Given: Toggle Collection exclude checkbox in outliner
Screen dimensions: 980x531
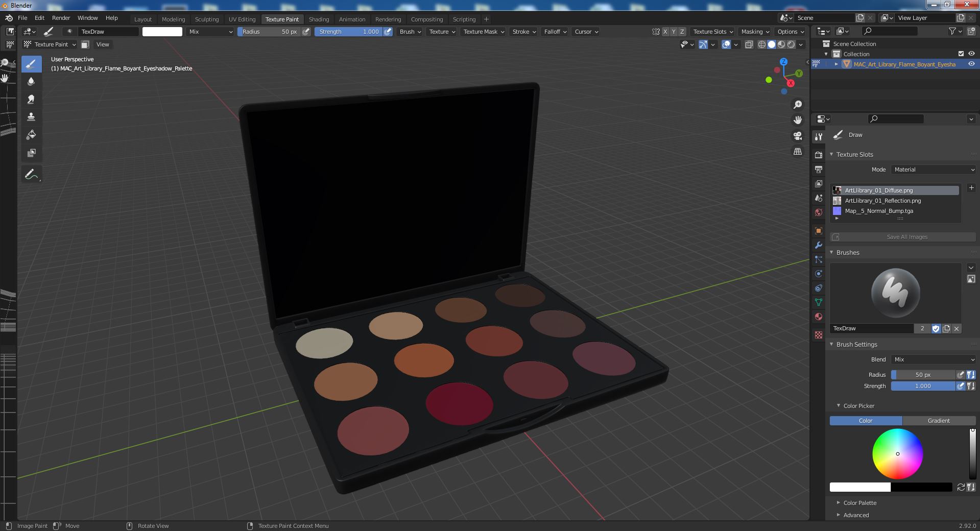Looking at the screenshot, I should 961,54.
